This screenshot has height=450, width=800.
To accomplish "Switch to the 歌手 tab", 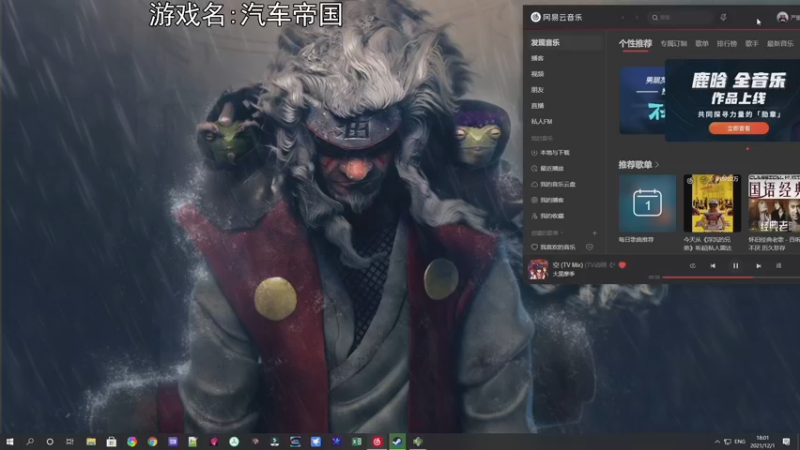I will click(x=752, y=44).
